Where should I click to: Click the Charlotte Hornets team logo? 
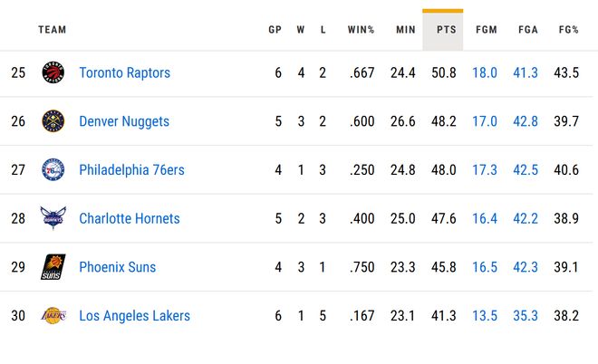point(53,218)
